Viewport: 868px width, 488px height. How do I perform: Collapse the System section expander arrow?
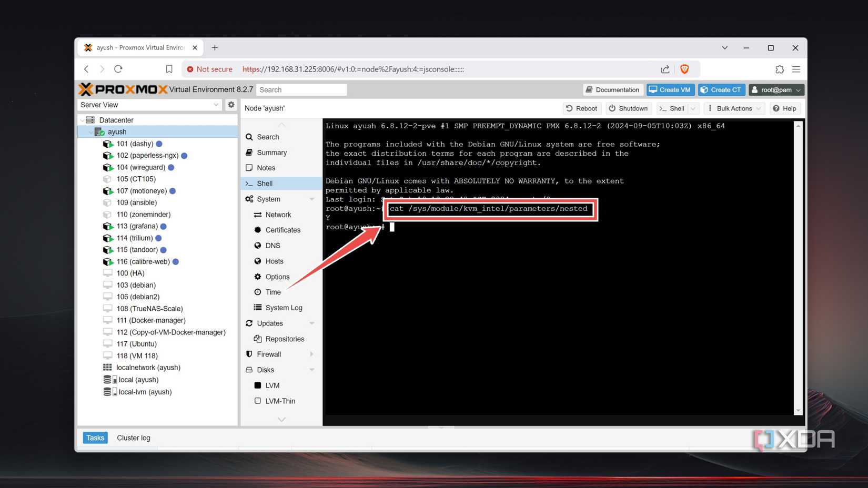(311, 199)
